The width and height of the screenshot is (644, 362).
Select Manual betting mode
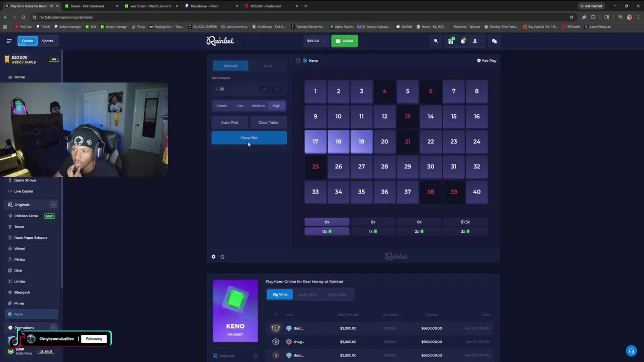pyautogui.click(x=230, y=66)
